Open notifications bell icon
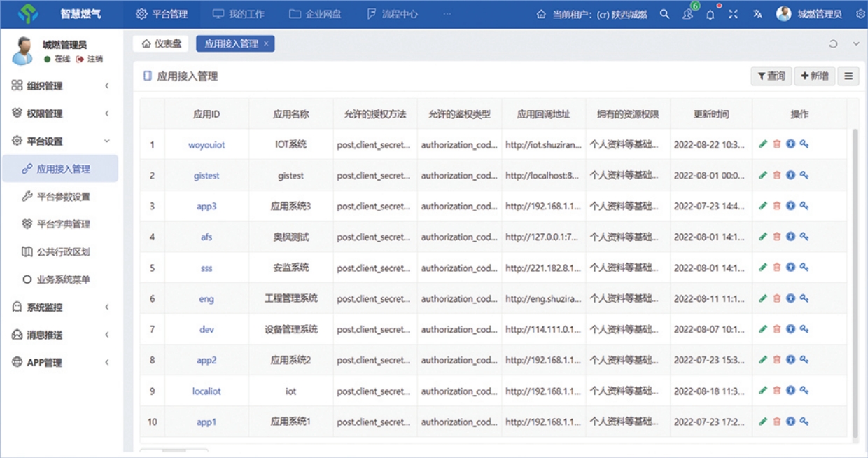Image resolution: width=868 pixels, height=458 pixels. (x=710, y=15)
